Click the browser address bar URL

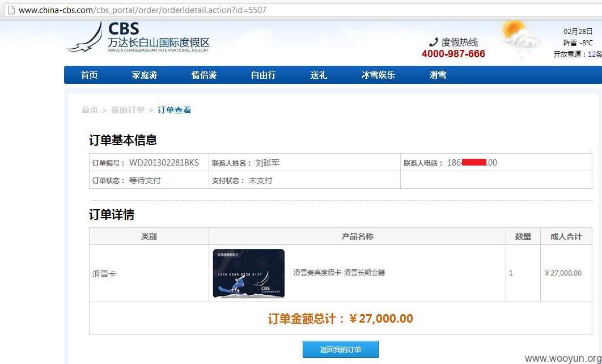pos(142,10)
